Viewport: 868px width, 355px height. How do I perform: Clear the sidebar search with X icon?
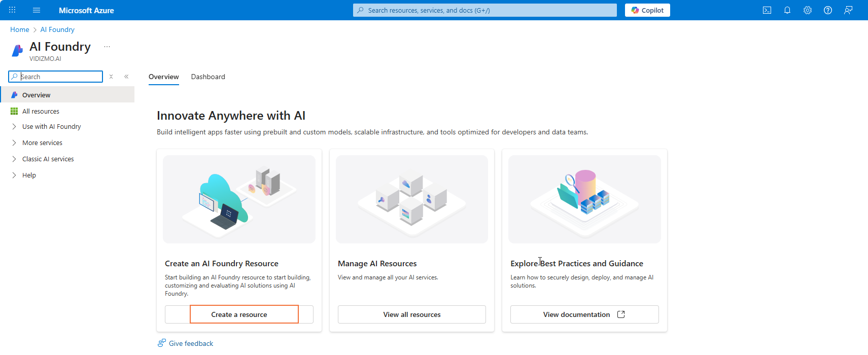point(111,77)
